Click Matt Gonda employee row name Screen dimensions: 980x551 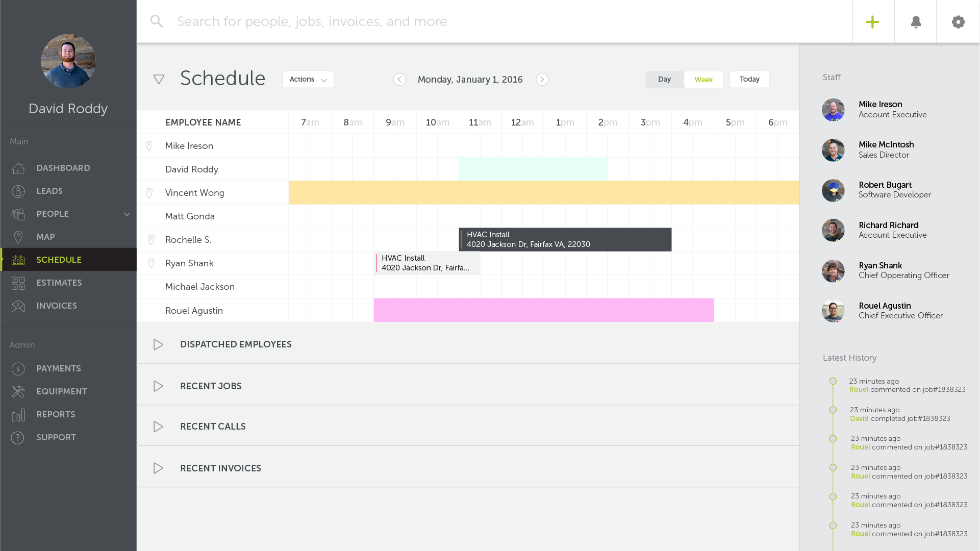[x=190, y=216]
